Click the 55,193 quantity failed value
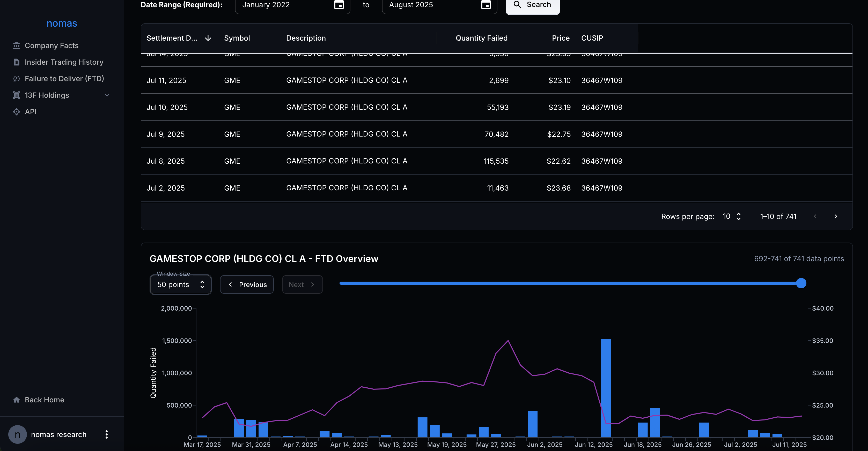The width and height of the screenshot is (868, 451). tap(498, 107)
